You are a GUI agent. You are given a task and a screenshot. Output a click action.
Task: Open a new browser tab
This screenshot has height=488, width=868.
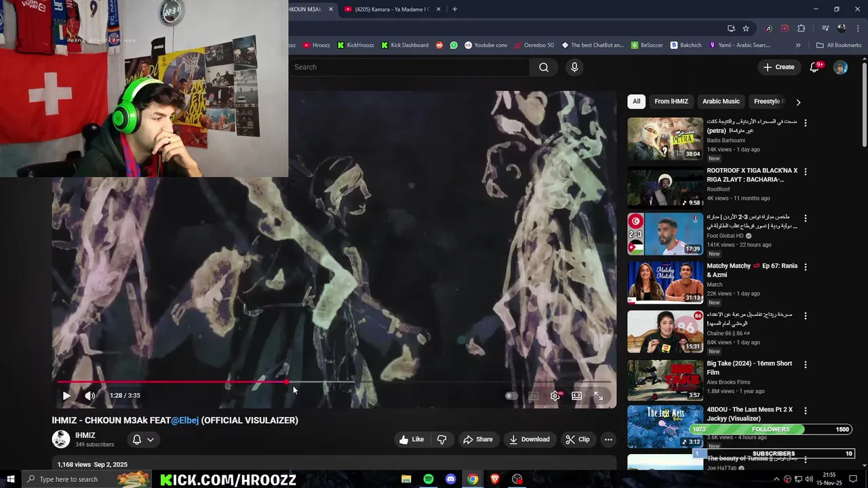point(454,9)
